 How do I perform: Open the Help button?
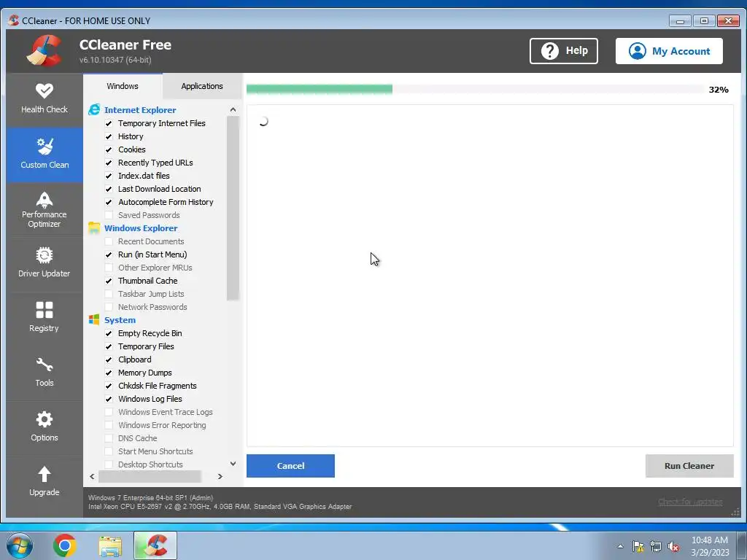(x=564, y=51)
